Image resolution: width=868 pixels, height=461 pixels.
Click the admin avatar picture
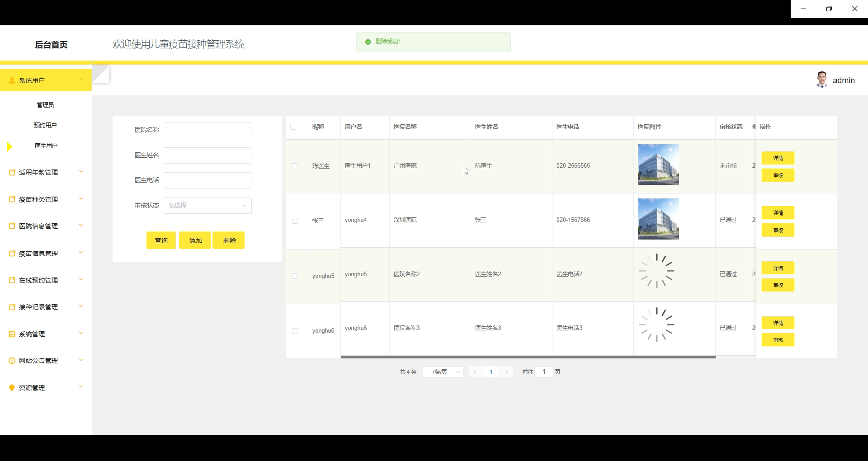(x=822, y=80)
